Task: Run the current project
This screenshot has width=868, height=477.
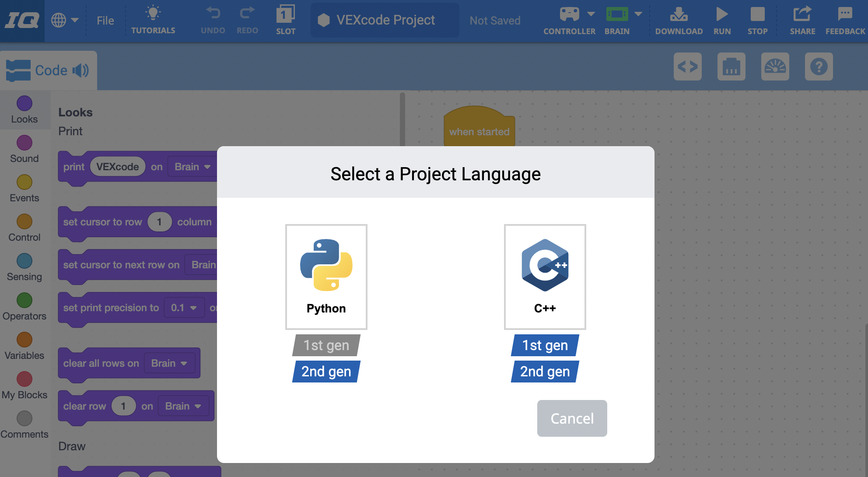Action: click(x=722, y=20)
